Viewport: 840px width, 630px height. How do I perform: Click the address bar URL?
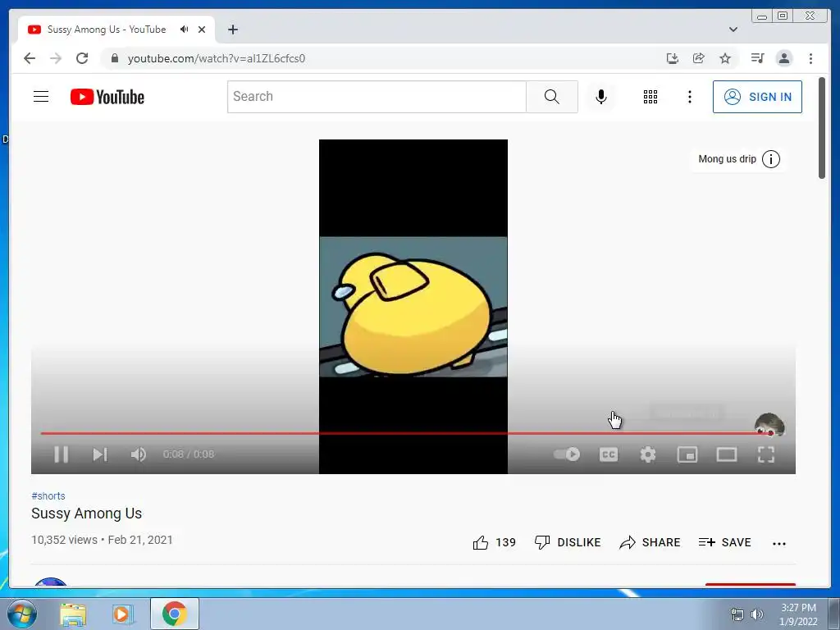tap(217, 58)
